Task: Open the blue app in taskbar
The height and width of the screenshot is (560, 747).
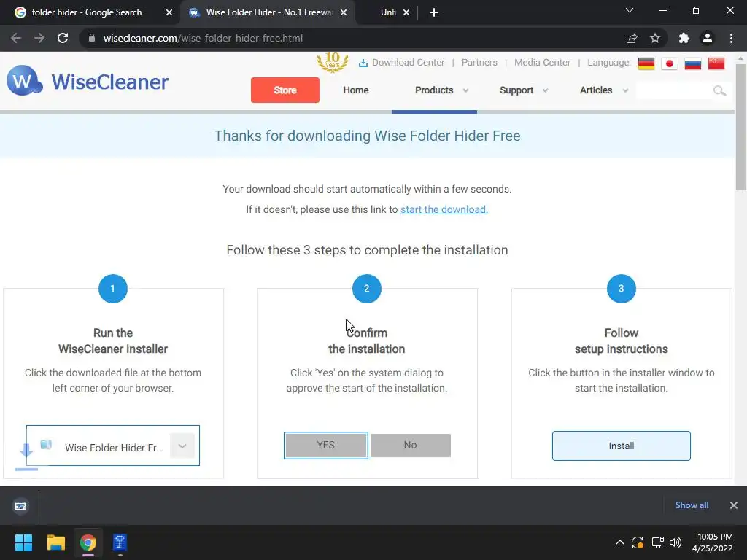Action: [120, 542]
